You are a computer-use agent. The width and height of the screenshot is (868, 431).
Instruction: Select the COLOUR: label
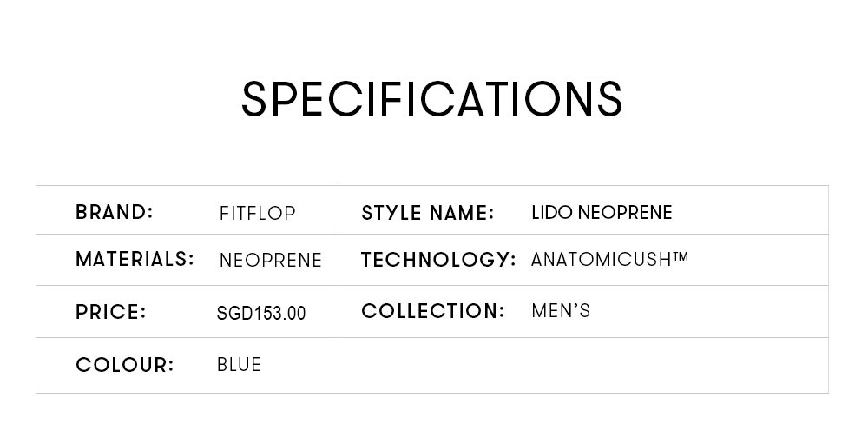[124, 365]
